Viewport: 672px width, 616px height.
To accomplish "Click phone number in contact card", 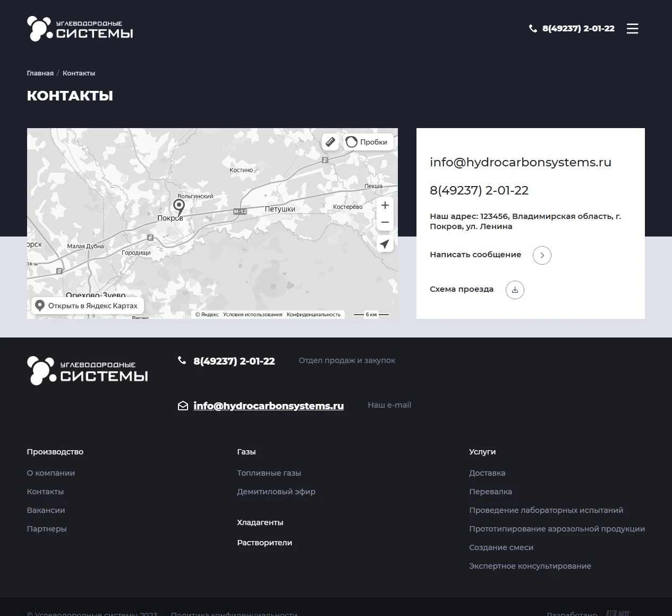I will click(479, 190).
